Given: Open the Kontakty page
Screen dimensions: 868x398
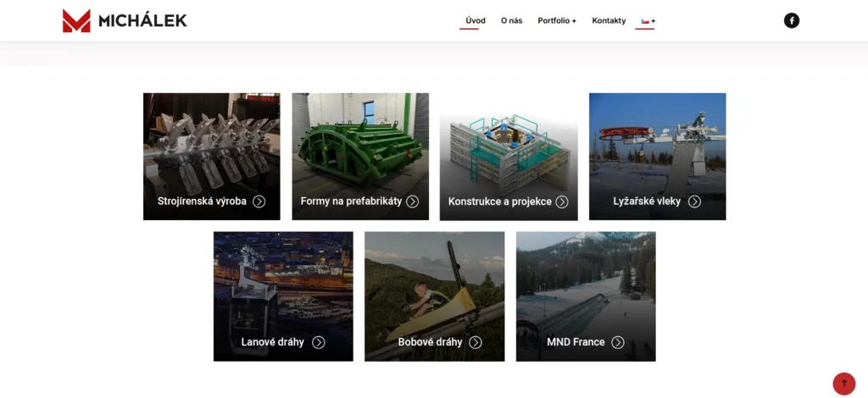Looking at the screenshot, I should pos(609,21).
